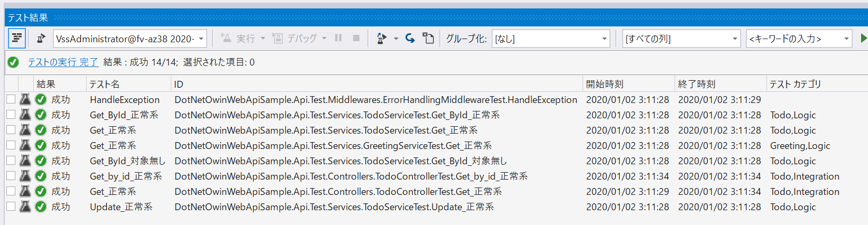Sort by the テスト名 column header
The image size is (868, 225).
(x=105, y=84)
